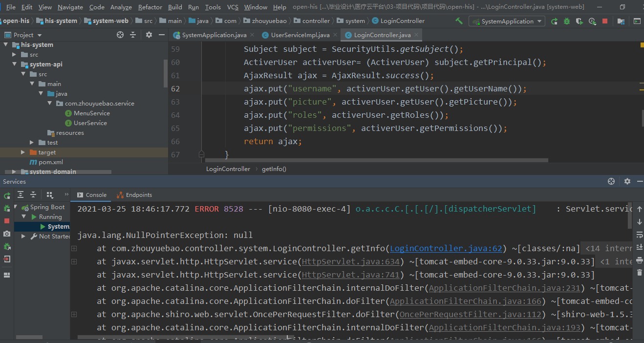Click the crosshair icon in the Services header
644x343 pixels.
[611, 181]
